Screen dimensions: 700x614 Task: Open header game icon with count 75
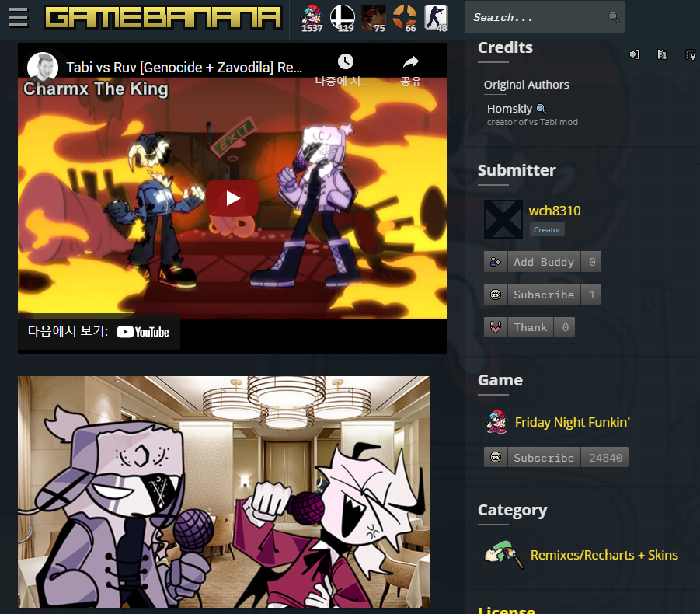point(373,19)
